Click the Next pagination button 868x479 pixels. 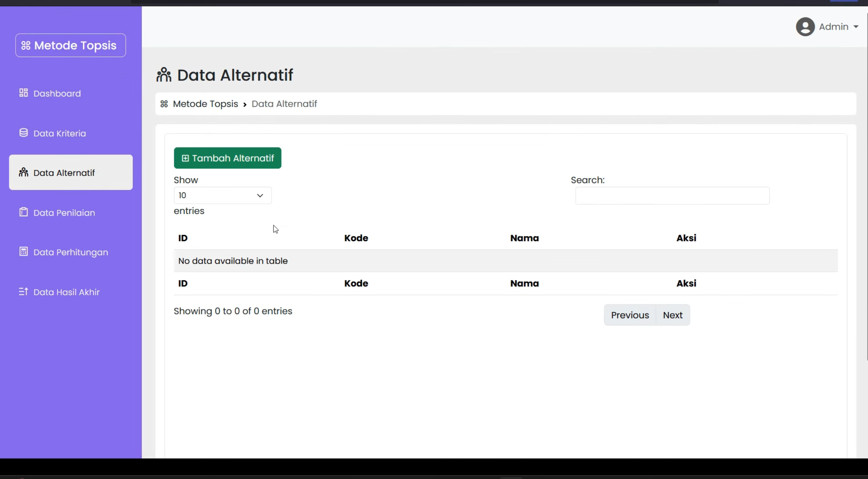point(673,315)
